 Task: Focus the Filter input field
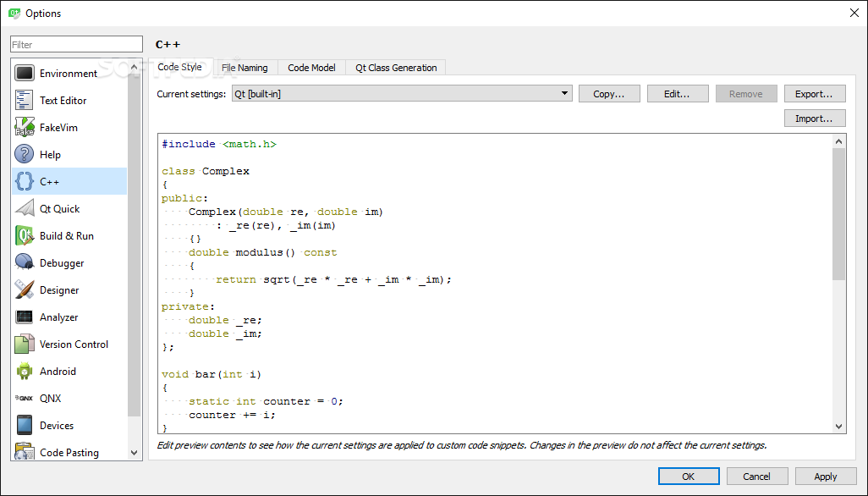point(76,44)
